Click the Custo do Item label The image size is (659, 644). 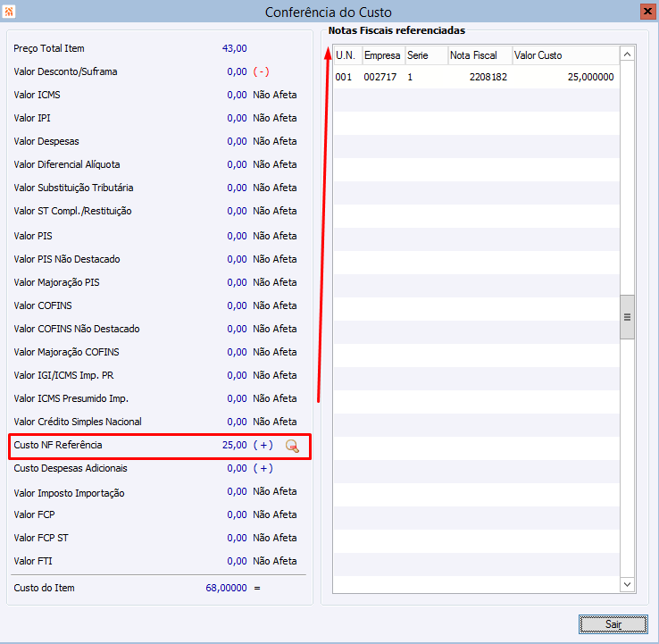(44, 588)
